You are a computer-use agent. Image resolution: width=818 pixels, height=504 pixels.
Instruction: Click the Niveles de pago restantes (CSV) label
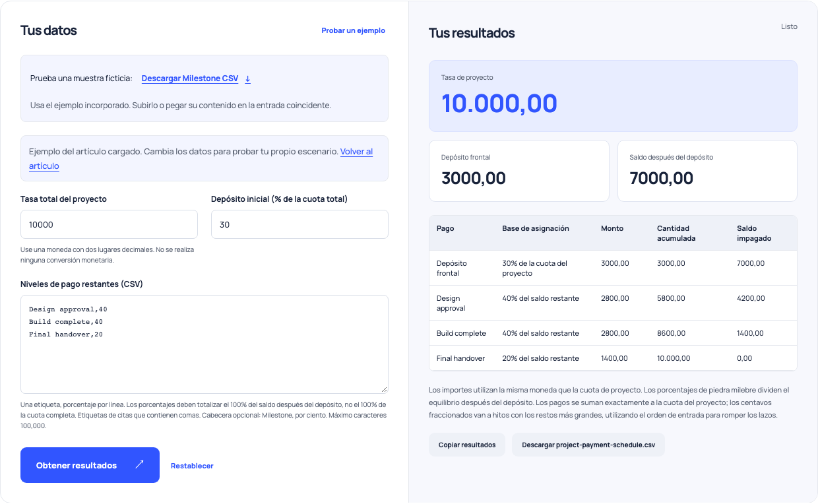82,284
